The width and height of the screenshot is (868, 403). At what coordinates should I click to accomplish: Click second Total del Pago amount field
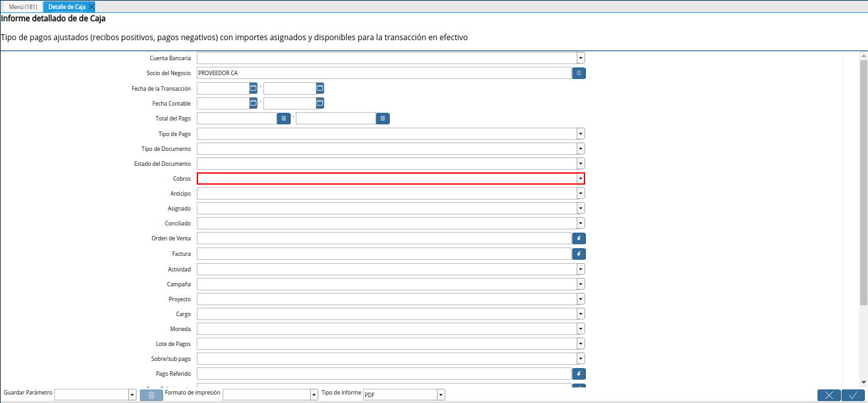336,119
